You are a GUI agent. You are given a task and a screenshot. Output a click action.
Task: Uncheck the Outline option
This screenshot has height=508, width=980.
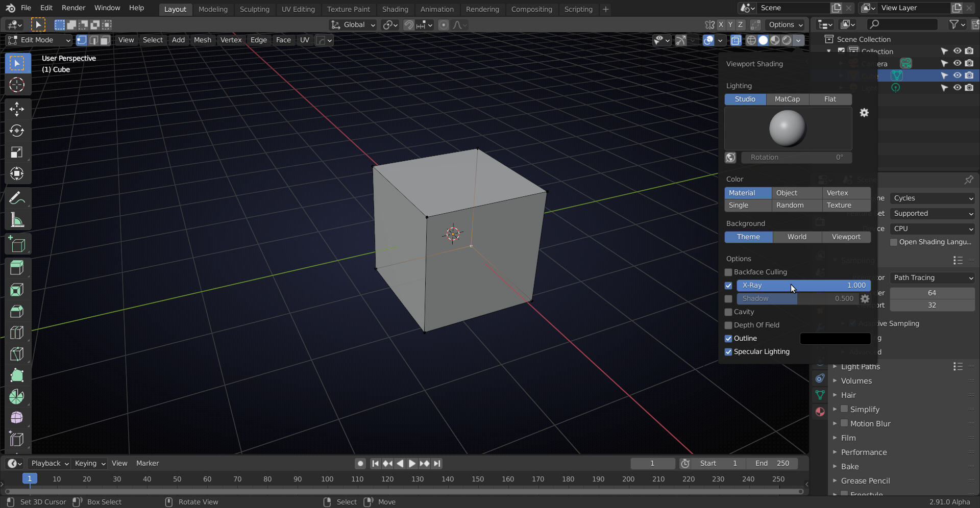pos(728,339)
